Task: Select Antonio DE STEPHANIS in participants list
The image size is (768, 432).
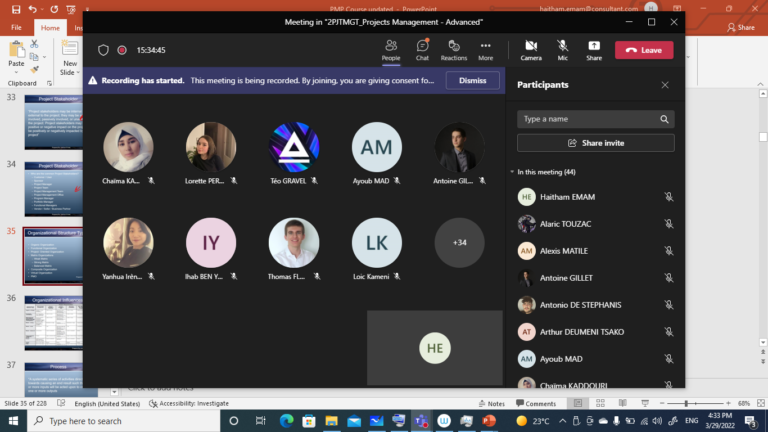Action: click(x=596, y=305)
